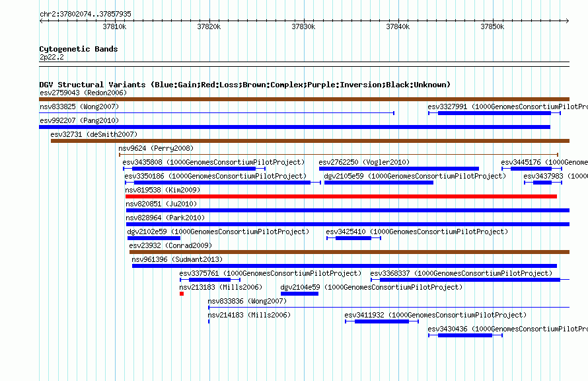Click the esv3435808 variant label
Image resolution: width=588 pixels, height=381 pixels.
[x=213, y=162]
